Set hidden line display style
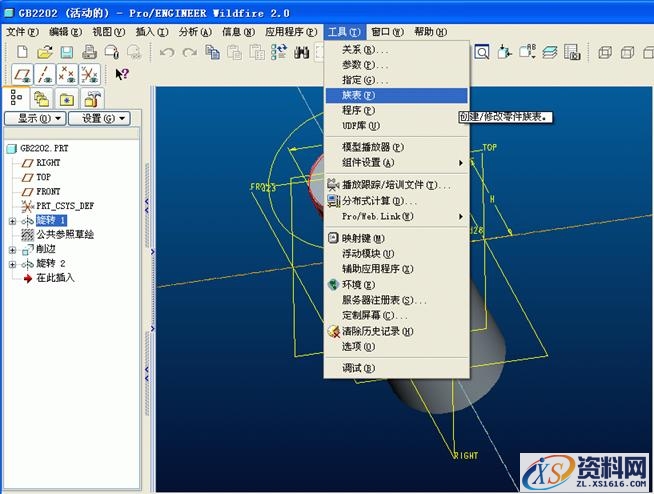Image resolution: width=654 pixels, height=494 pixels. [627, 52]
